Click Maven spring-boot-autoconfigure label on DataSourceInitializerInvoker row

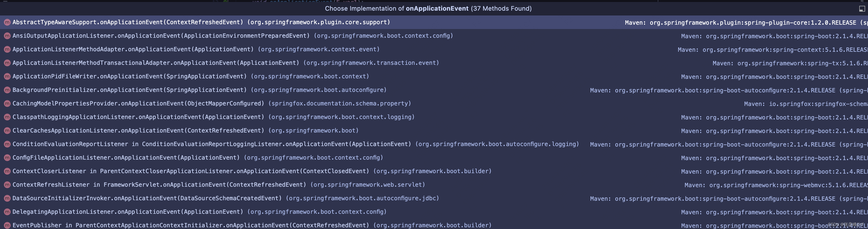point(729,198)
